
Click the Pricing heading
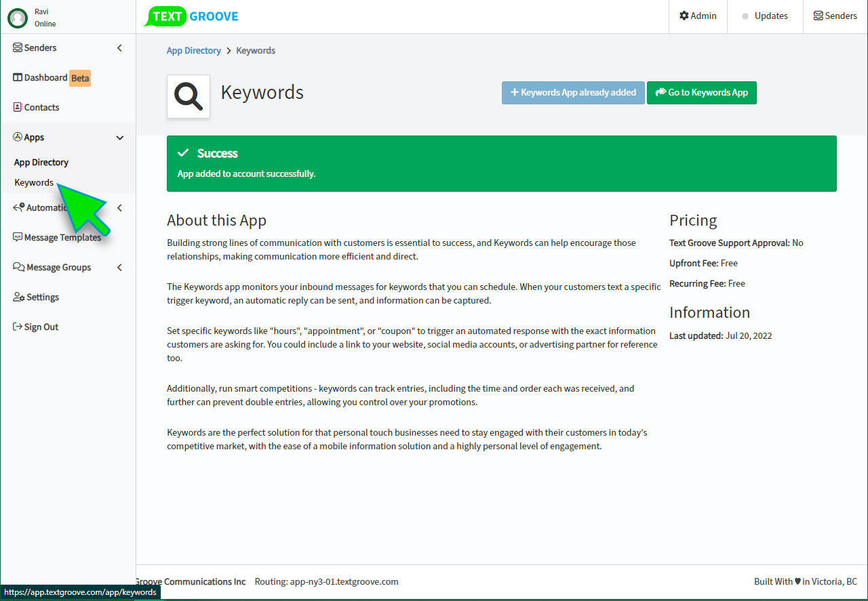[693, 220]
